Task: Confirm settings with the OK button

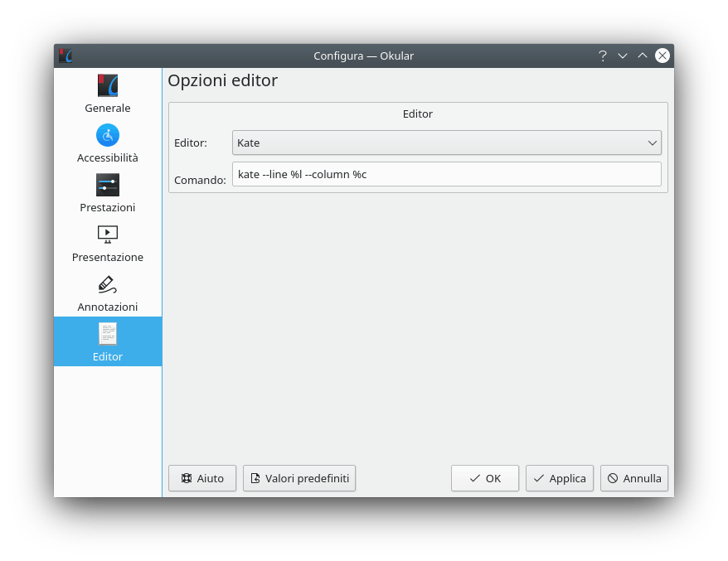Action: coord(485,478)
